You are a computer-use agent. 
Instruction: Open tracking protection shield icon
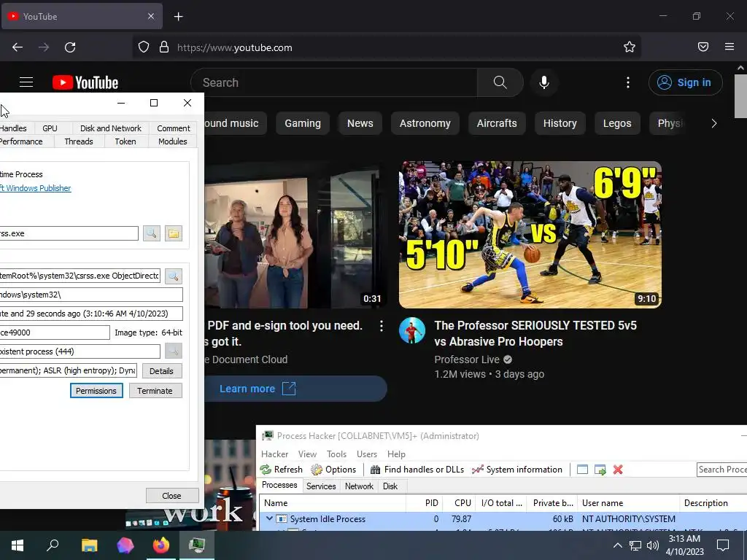[144, 47]
